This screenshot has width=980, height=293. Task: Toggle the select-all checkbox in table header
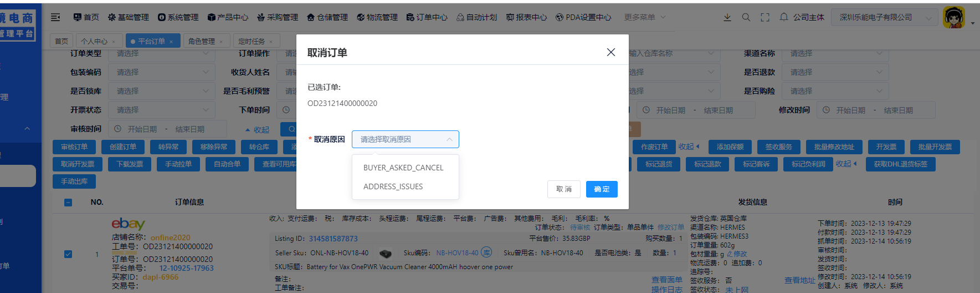[68, 203]
